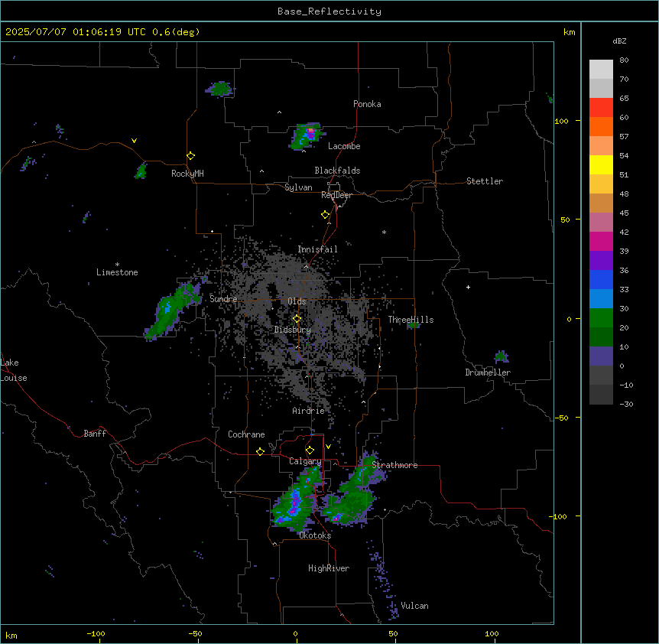This screenshot has width=659, height=644.
Task: Click the Stettler city label
Action: (485, 181)
